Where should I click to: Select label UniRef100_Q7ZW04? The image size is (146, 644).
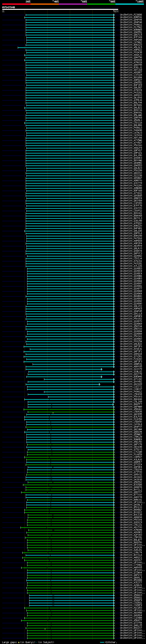click(131, 572)
